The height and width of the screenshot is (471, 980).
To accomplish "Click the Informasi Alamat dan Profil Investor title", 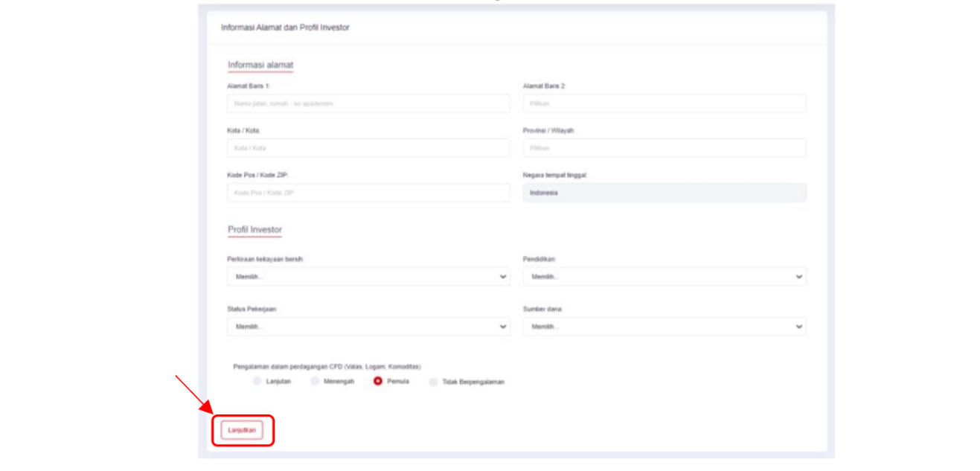I will (285, 28).
